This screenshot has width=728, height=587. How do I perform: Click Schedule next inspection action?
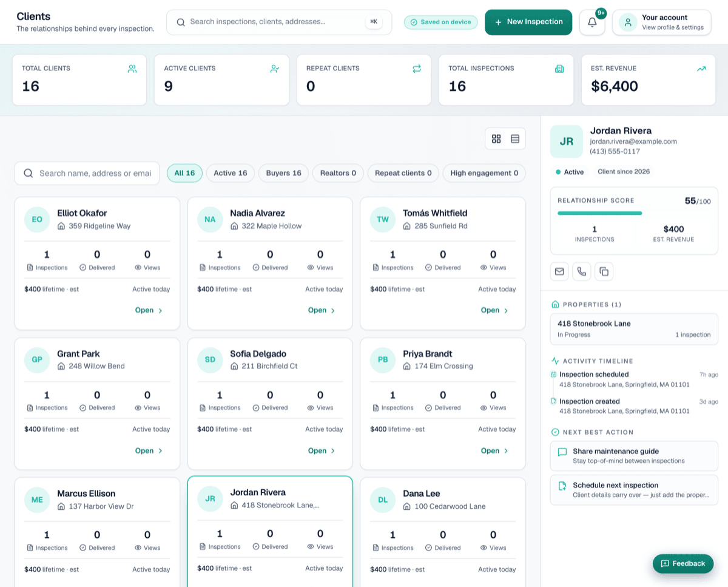tap(634, 490)
